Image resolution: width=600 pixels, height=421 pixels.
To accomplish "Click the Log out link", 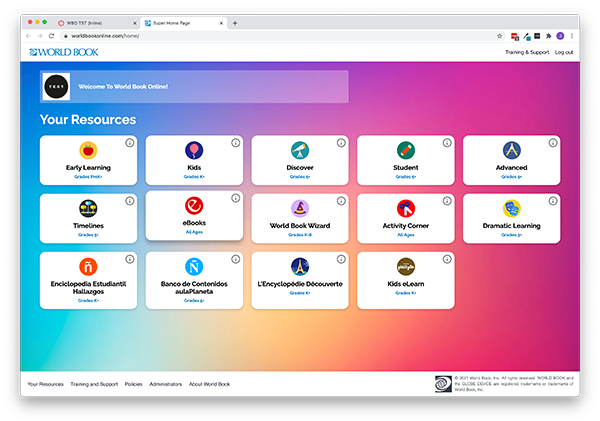I will [564, 52].
